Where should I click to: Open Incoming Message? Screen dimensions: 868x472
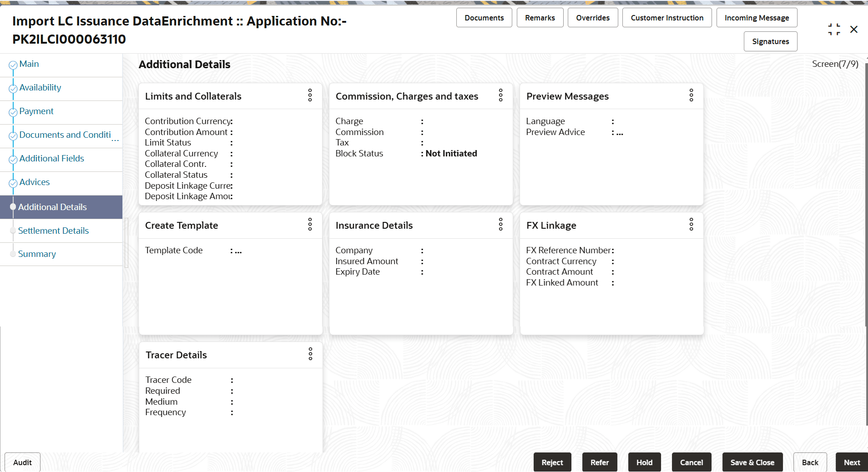pos(757,18)
